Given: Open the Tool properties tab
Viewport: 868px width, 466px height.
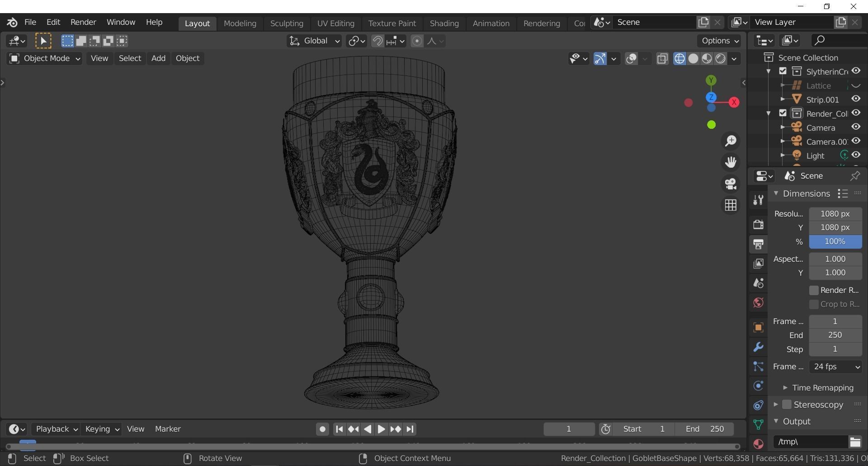Looking at the screenshot, I should pos(758,199).
